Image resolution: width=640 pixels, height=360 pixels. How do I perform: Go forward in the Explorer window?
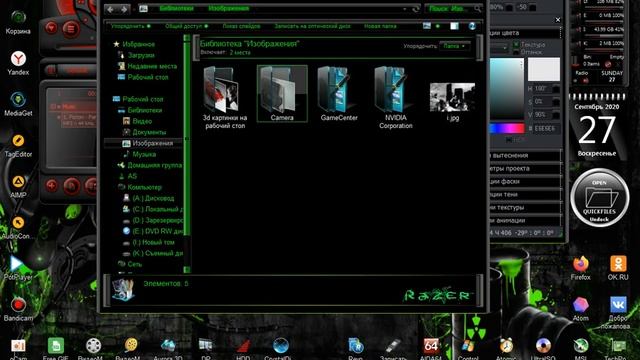tap(124, 9)
